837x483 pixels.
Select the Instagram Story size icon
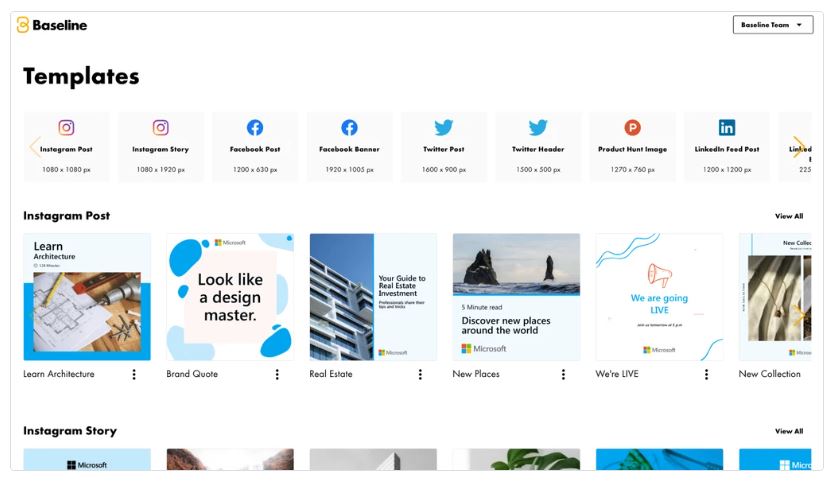[161, 128]
